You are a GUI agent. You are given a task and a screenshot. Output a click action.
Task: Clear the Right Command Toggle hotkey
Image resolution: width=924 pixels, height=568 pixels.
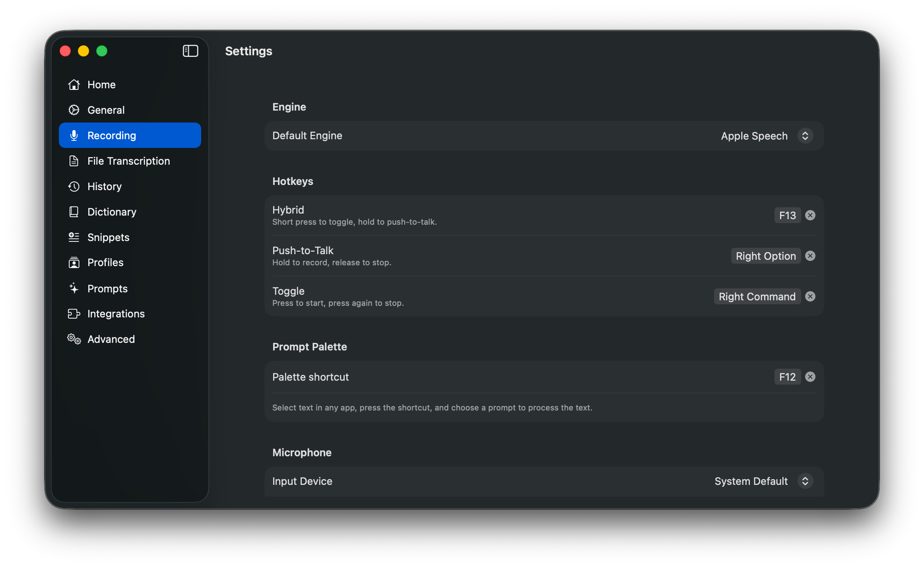click(x=811, y=296)
